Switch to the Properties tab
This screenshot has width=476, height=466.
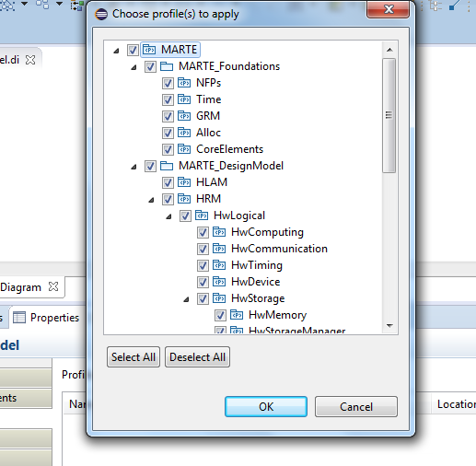coord(46,318)
